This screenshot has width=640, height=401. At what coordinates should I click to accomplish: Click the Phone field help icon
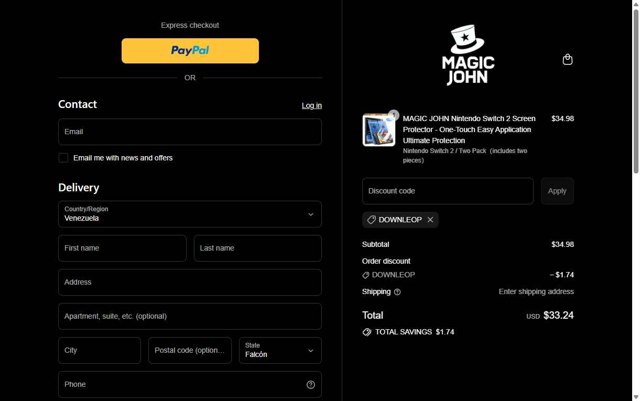click(311, 385)
